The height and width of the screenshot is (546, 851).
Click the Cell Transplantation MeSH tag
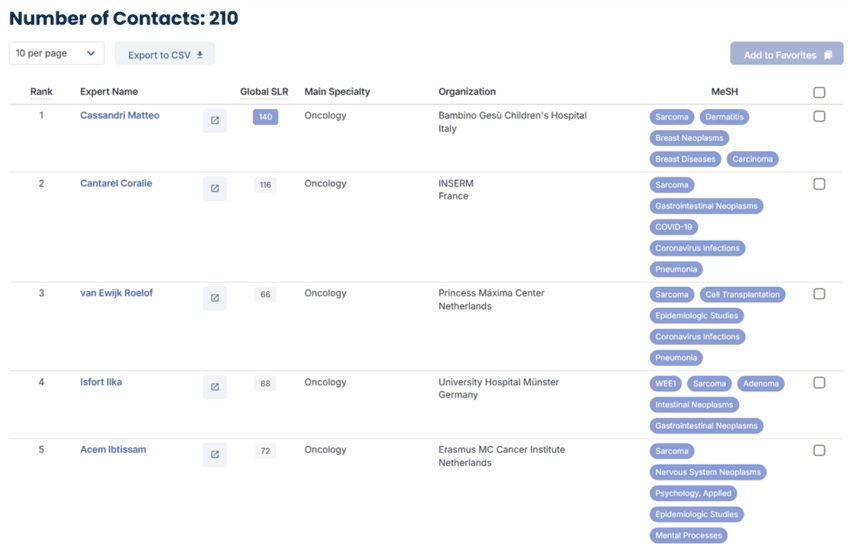(x=742, y=295)
